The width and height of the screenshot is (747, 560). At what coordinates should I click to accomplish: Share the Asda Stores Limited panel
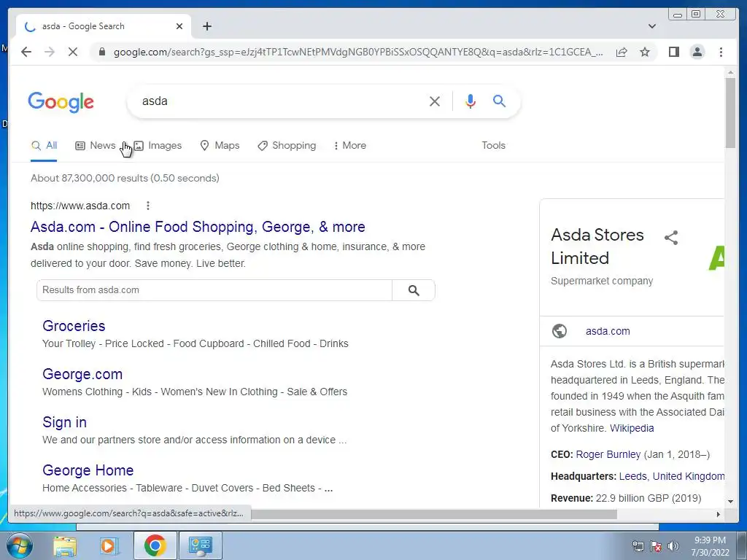click(x=671, y=238)
